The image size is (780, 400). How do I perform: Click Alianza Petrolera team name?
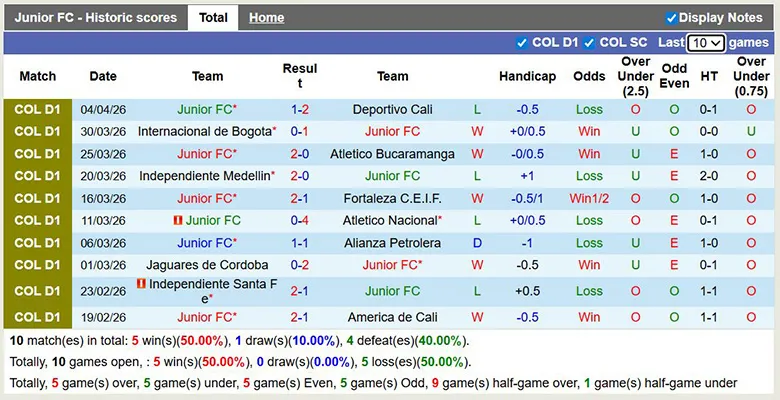pyautogui.click(x=392, y=243)
